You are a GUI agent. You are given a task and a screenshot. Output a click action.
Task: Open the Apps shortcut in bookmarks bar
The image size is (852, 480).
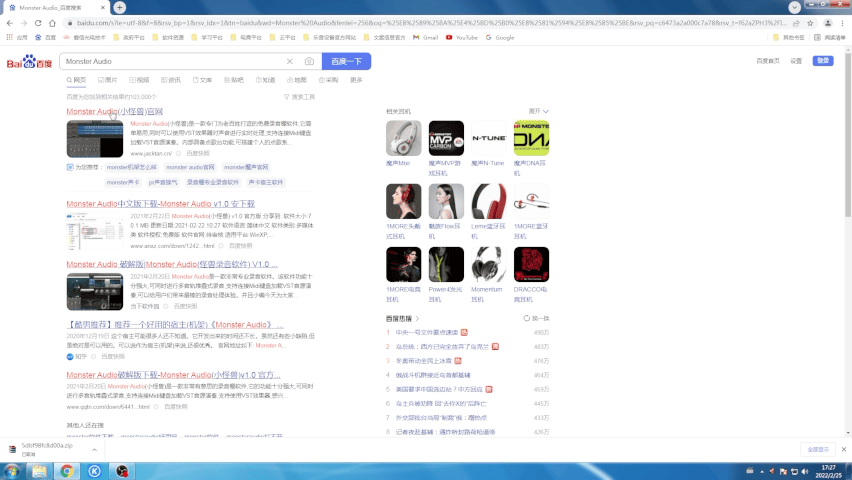coord(16,38)
